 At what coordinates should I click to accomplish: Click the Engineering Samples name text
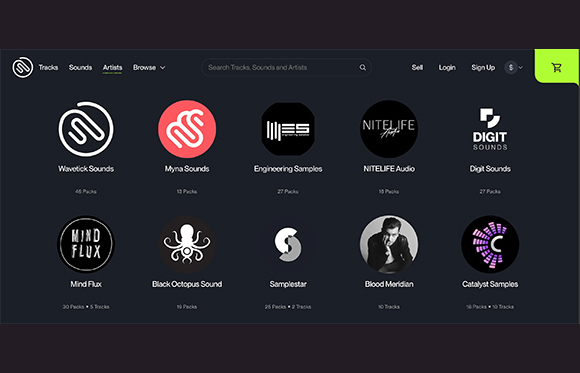tap(288, 169)
